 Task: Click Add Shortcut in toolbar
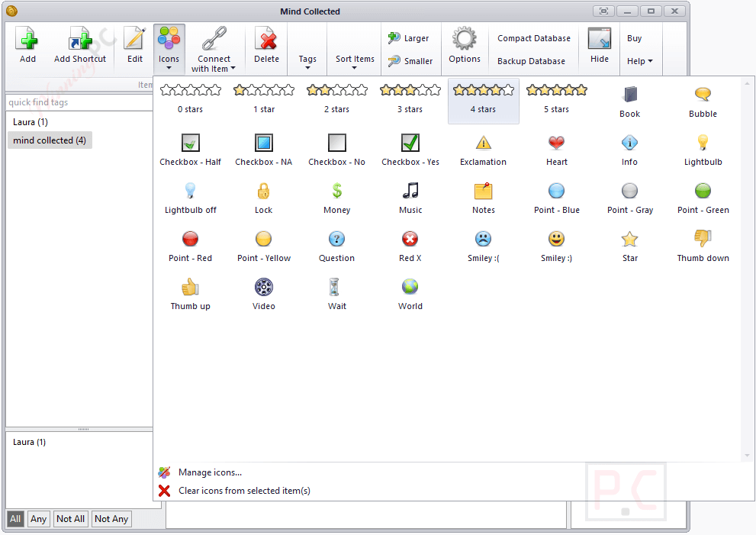[x=80, y=45]
